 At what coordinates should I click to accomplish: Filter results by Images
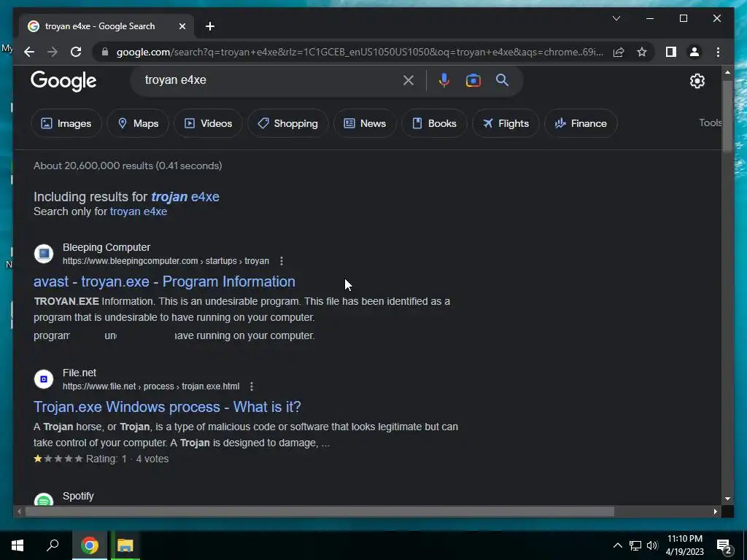point(66,123)
